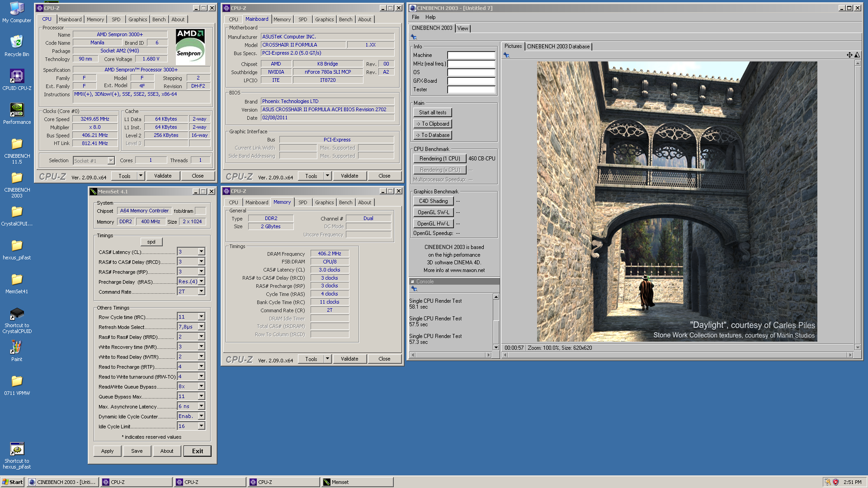Viewport: 868px width, 488px height.
Task: Open CAS# Latency dropdown in MemSet
Action: (x=201, y=252)
